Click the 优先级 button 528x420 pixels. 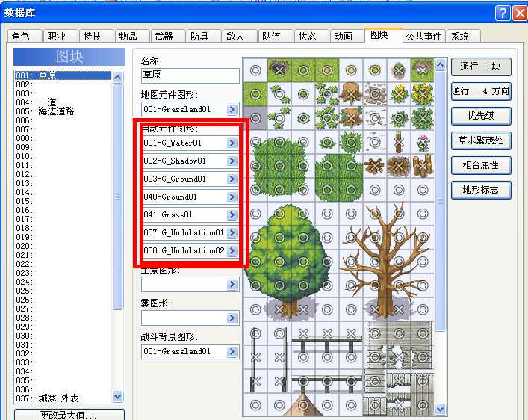[x=481, y=116]
